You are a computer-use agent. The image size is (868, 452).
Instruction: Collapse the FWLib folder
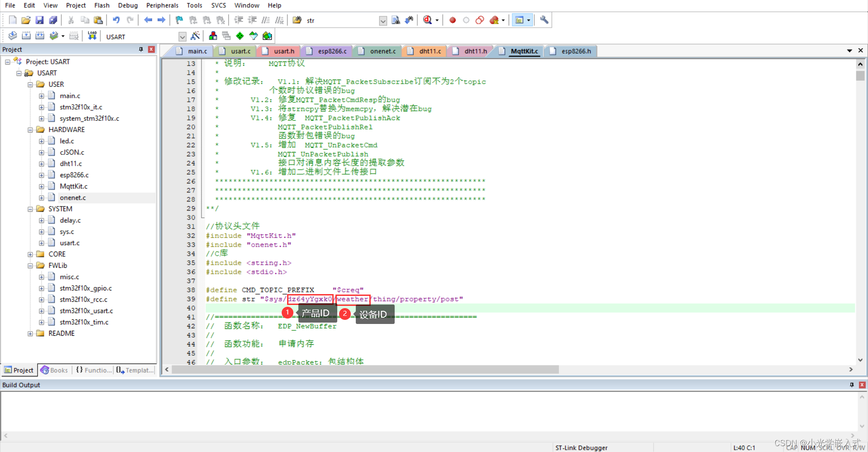(30, 266)
